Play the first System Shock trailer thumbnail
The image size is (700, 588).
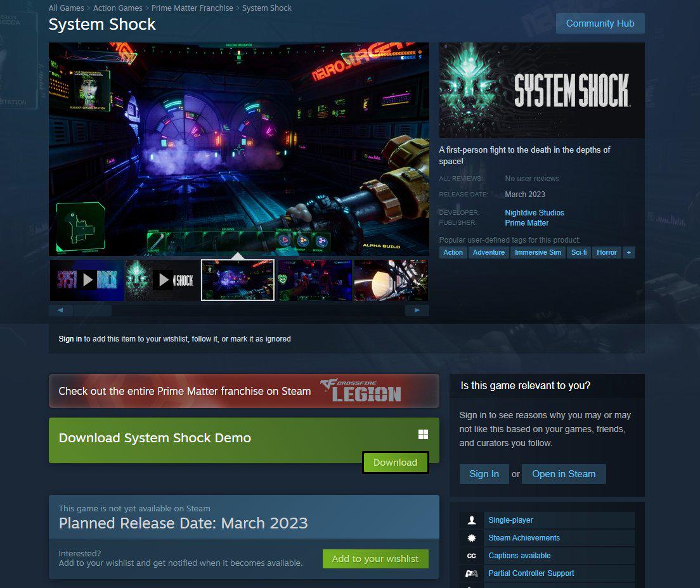coord(87,280)
